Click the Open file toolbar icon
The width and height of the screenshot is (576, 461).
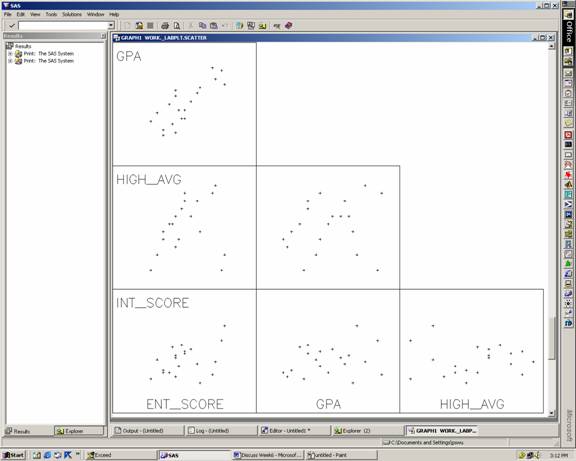click(139, 25)
